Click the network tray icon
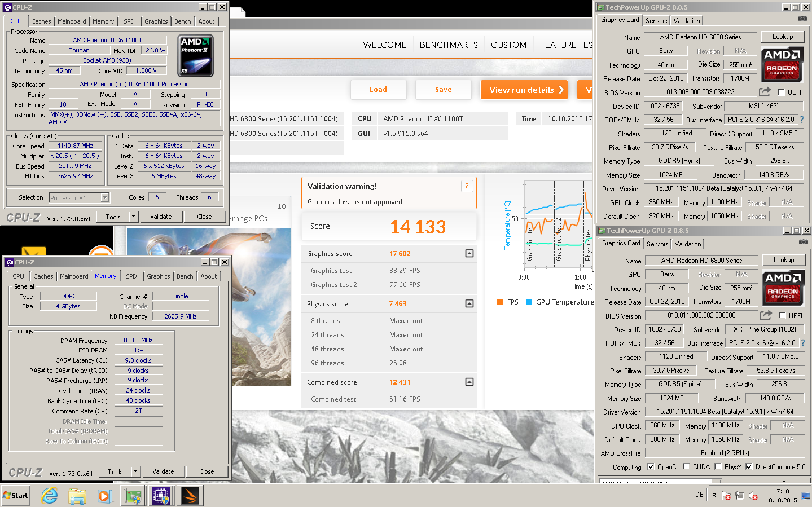812x507 pixels. point(740,496)
